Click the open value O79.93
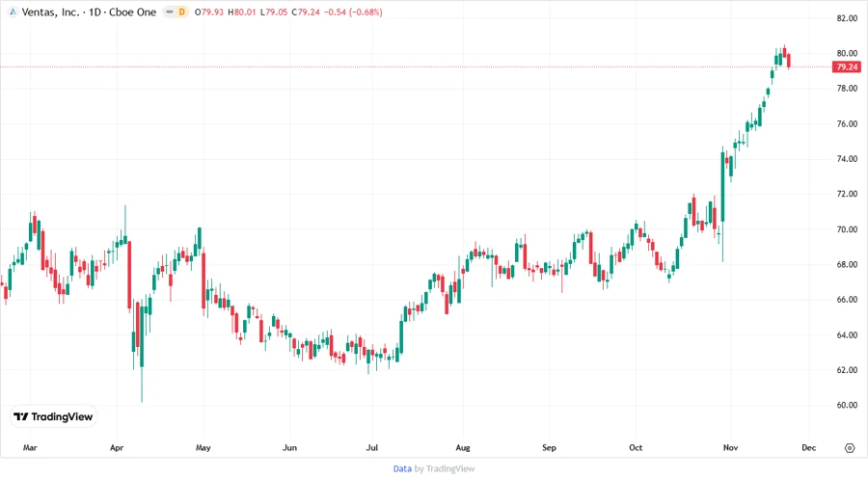The image size is (868, 480). (209, 12)
